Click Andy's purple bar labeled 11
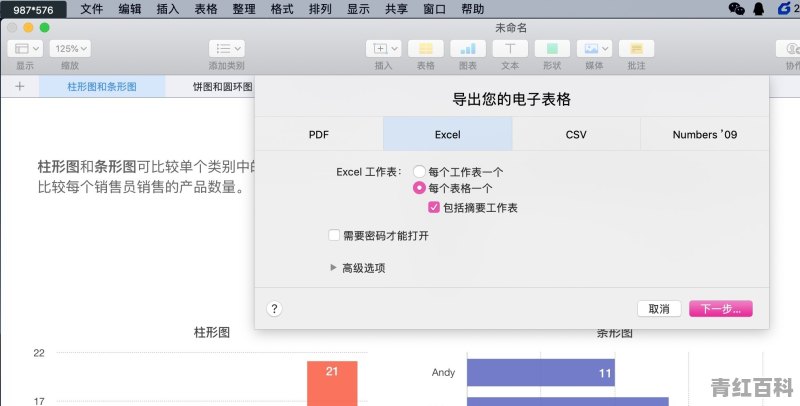This screenshot has width=800, height=406. pyautogui.click(x=541, y=372)
